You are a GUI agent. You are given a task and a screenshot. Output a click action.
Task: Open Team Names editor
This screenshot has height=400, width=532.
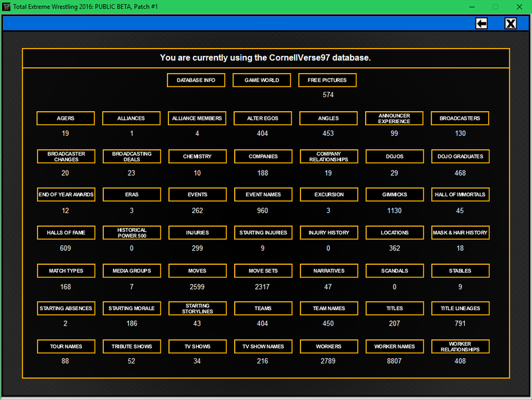click(x=329, y=308)
